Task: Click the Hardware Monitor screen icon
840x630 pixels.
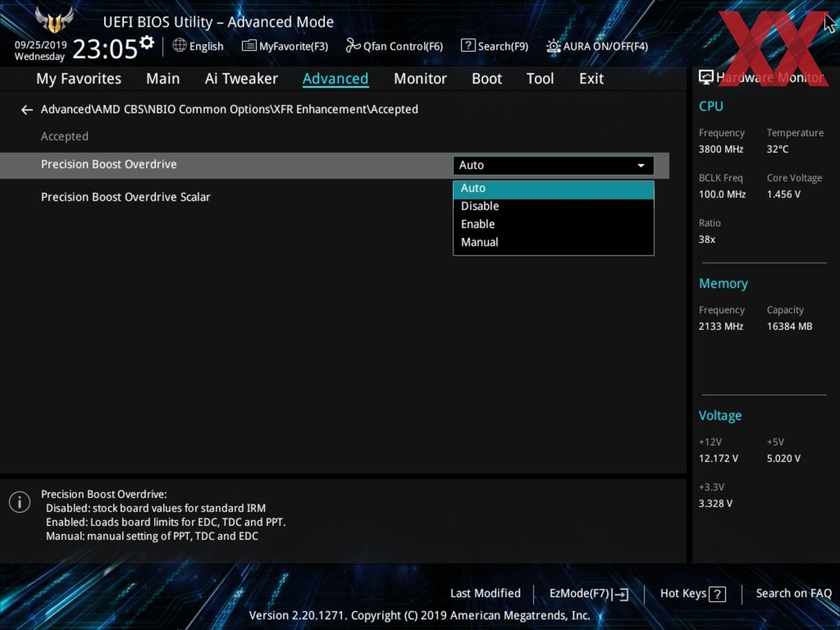Action: tap(706, 77)
